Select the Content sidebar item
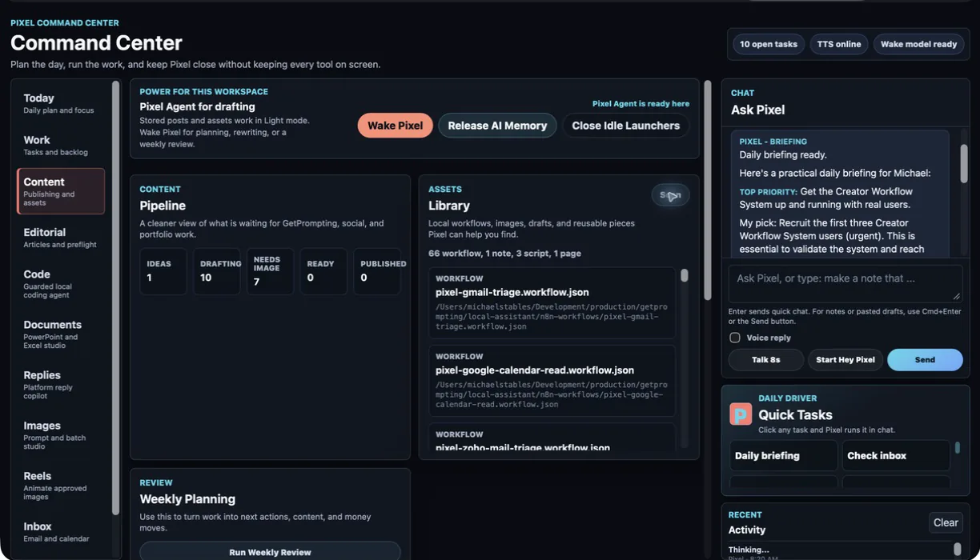This screenshot has width=980, height=560. pyautogui.click(x=61, y=191)
